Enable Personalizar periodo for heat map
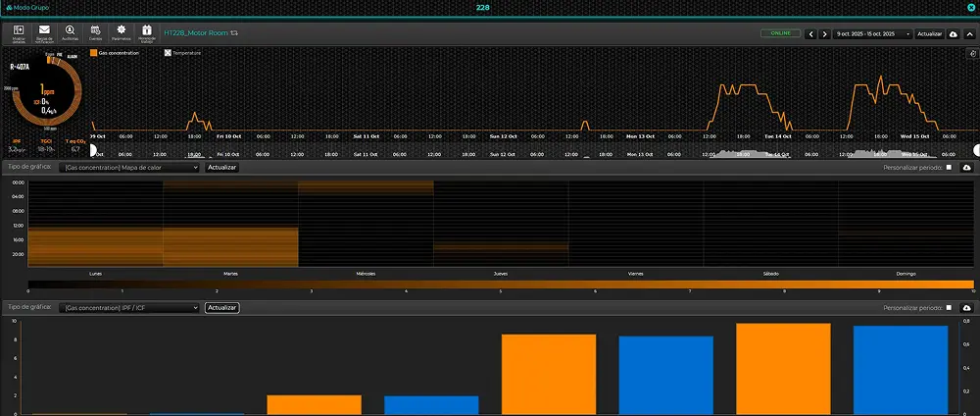The width and height of the screenshot is (980, 416). coord(950,168)
